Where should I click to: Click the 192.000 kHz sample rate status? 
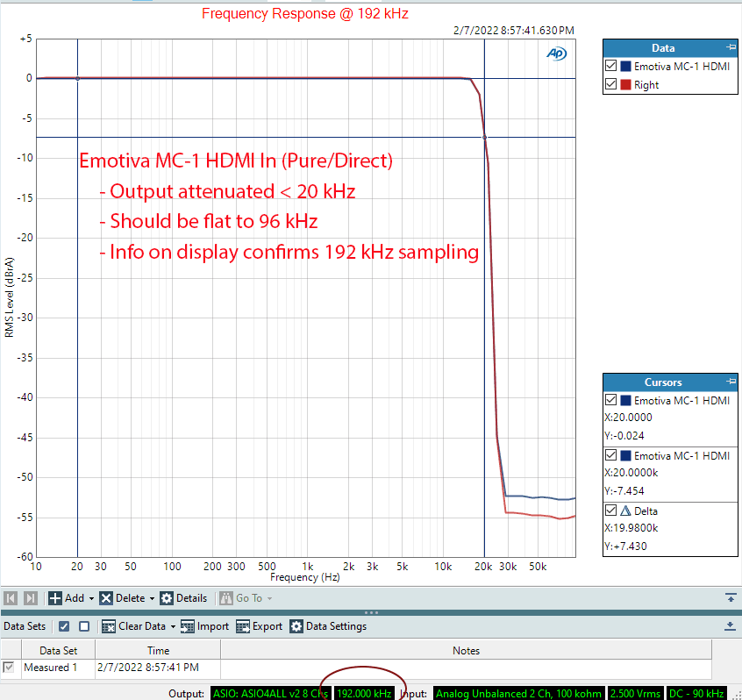point(364,693)
